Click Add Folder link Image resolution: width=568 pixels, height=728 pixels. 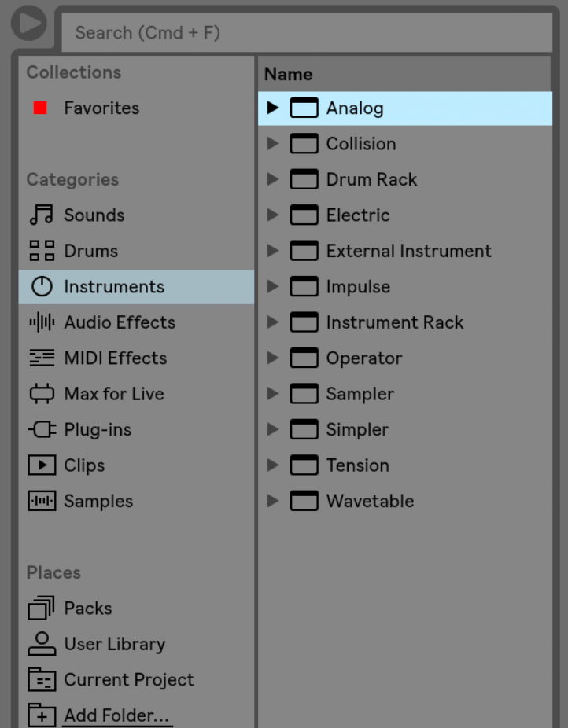pos(116,715)
